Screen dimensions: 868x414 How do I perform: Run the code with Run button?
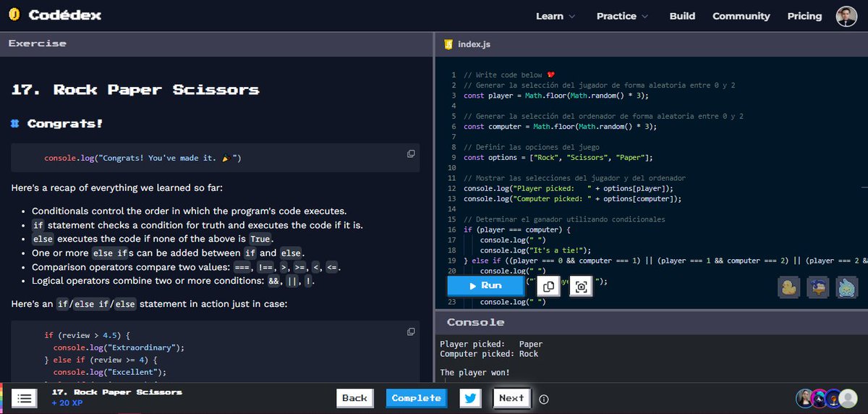tap(485, 286)
